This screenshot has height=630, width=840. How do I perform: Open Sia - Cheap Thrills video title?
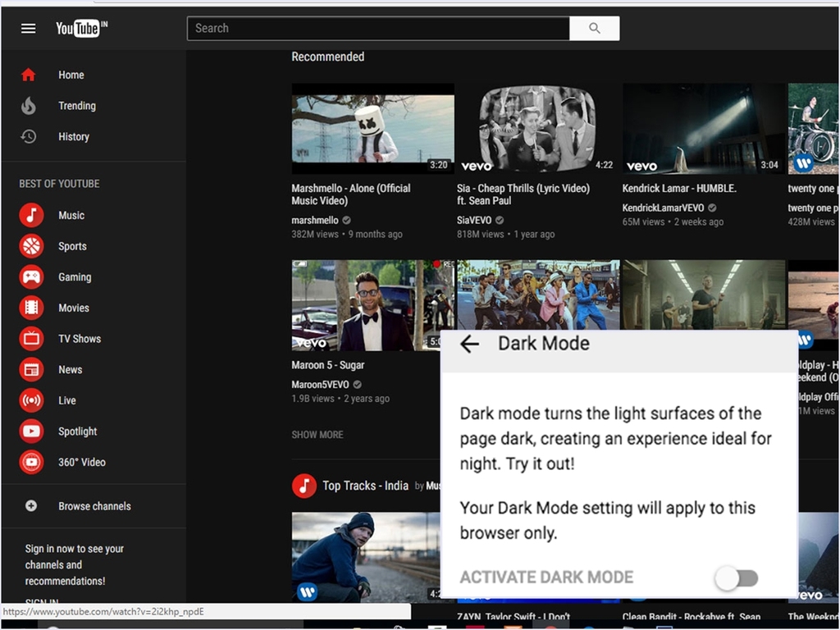point(523,194)
